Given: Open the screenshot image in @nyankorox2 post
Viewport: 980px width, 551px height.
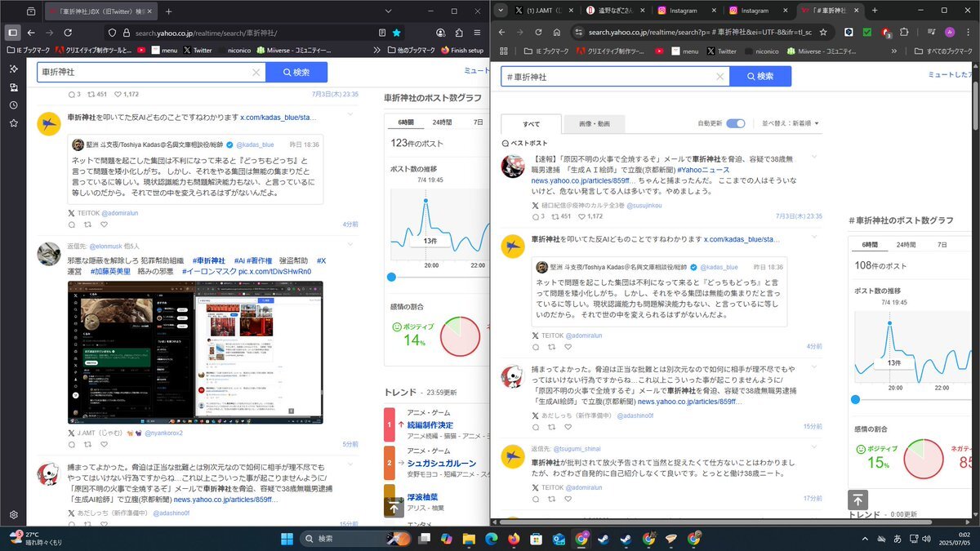Looking at the screenshot, I should pyautogui.click(x=195, y=353).
